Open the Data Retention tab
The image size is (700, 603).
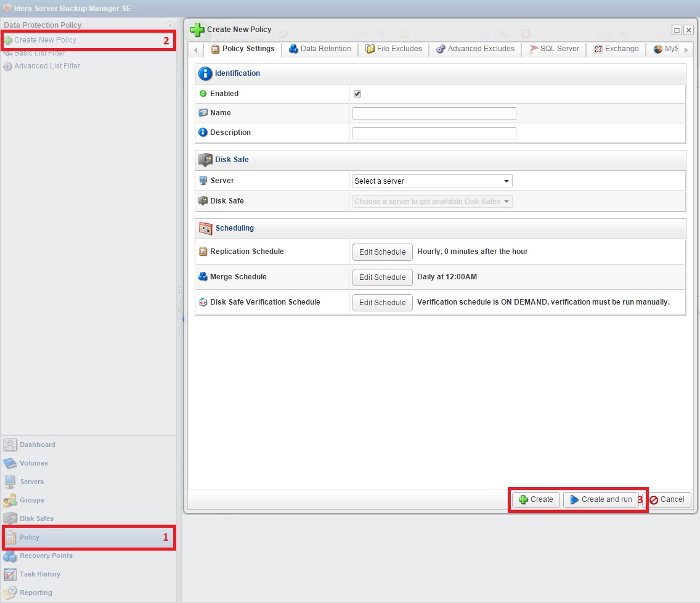pyautogui.click(x=320, y=49)
